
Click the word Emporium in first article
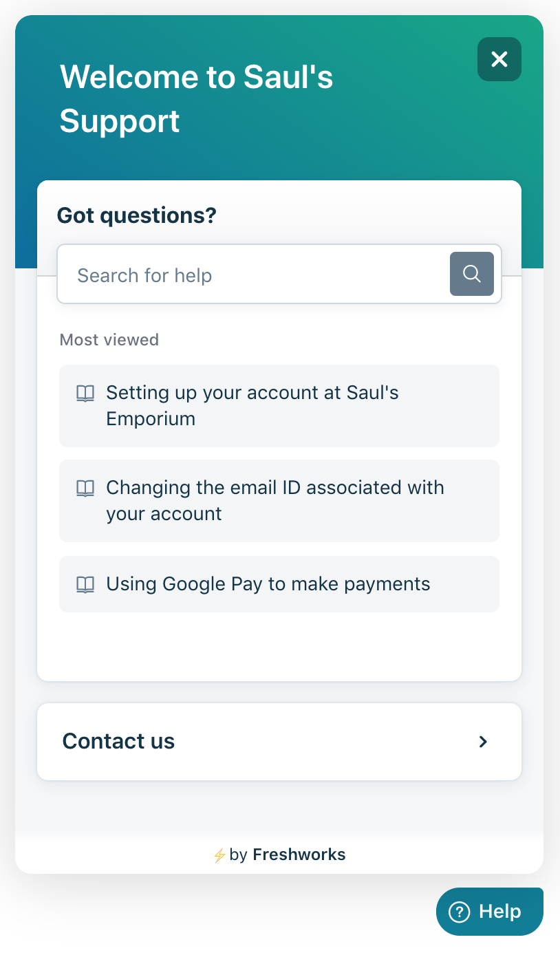pos(151,419)
